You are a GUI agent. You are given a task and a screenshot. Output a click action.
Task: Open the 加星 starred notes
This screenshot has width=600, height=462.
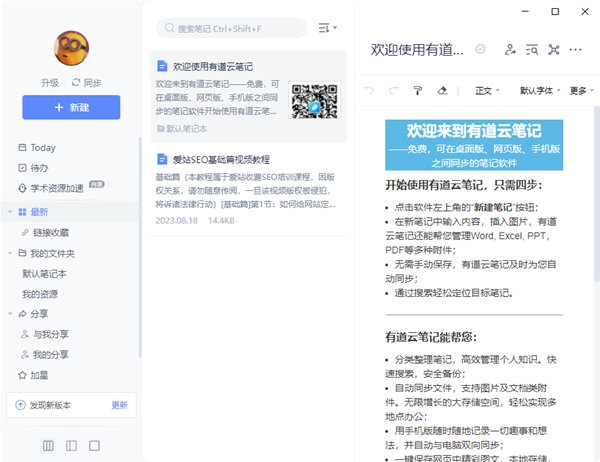pos(33,375)
